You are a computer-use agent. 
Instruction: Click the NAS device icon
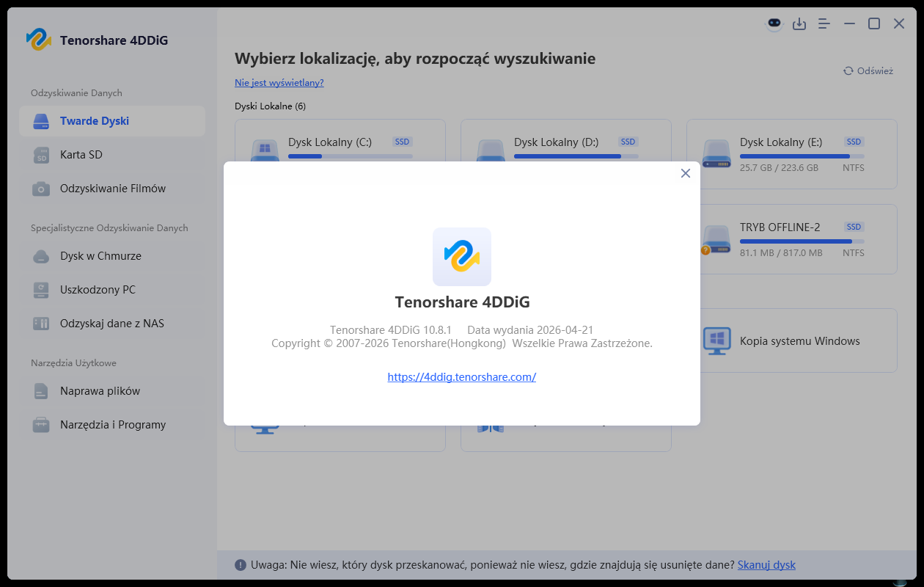pos(41,324)
